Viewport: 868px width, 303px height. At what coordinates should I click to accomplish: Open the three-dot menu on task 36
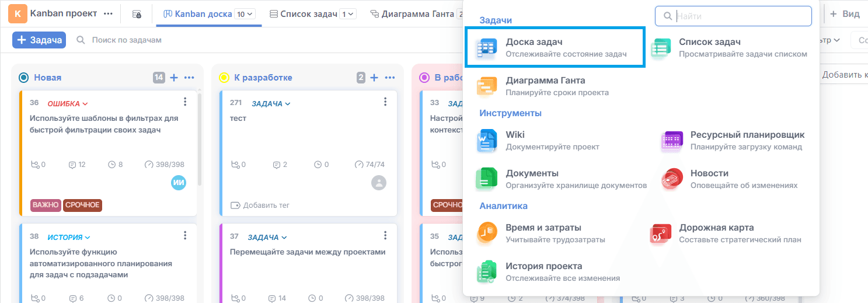click(185, 102)
